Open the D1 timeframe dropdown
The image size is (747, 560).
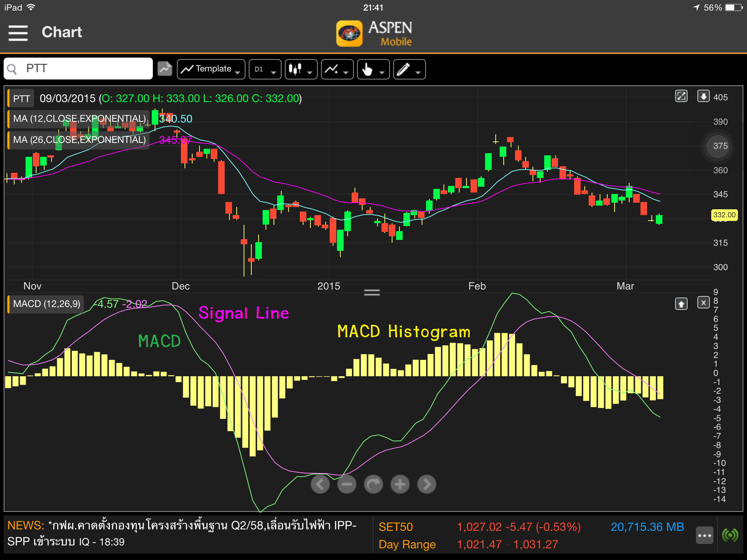click(263, 70)
